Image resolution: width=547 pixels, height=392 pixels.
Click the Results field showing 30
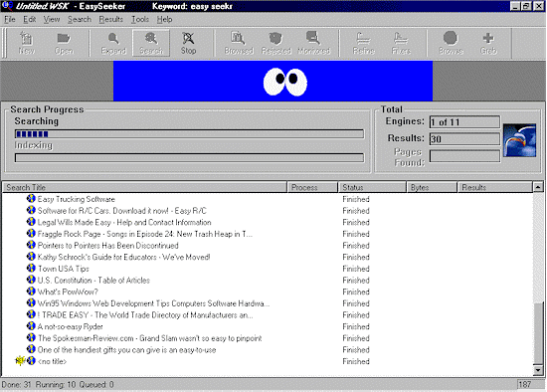click(464, 139)
